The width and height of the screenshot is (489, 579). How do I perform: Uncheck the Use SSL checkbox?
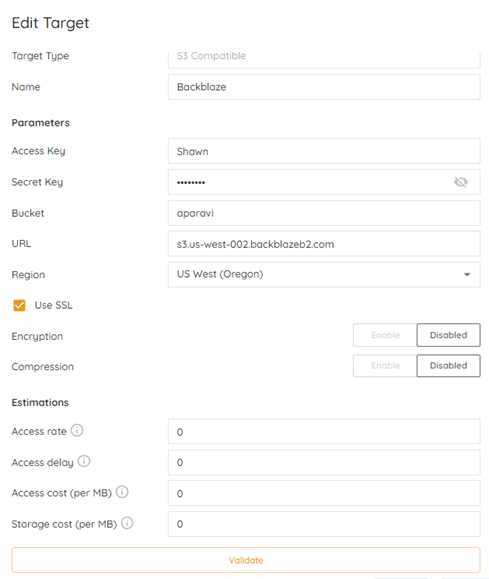(x=19, y=305)
